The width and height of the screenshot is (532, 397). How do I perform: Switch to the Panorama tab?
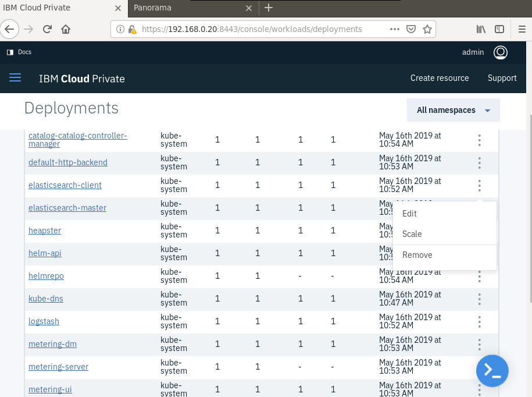pos(194,8)
